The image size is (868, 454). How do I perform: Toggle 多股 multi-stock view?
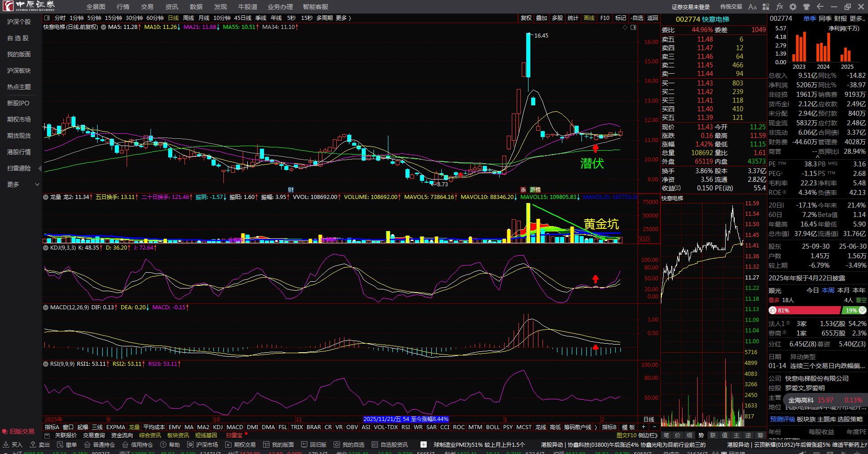tap(557, 18)
